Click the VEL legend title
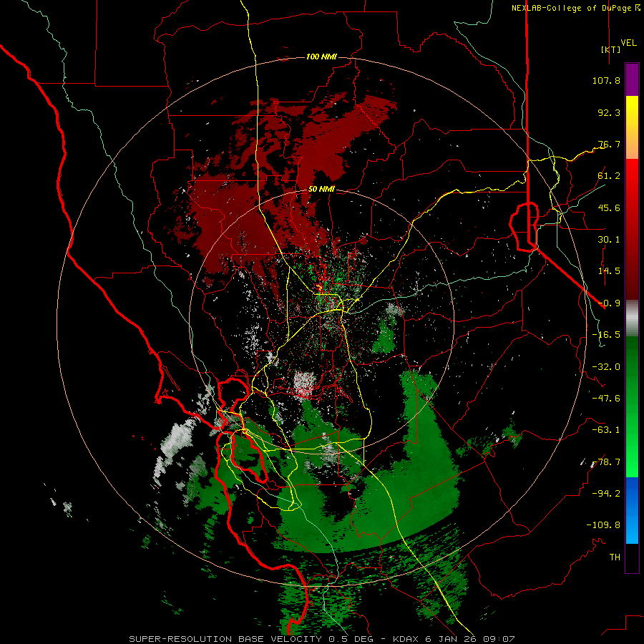644x644 pixels. click(x=629, y=42)
